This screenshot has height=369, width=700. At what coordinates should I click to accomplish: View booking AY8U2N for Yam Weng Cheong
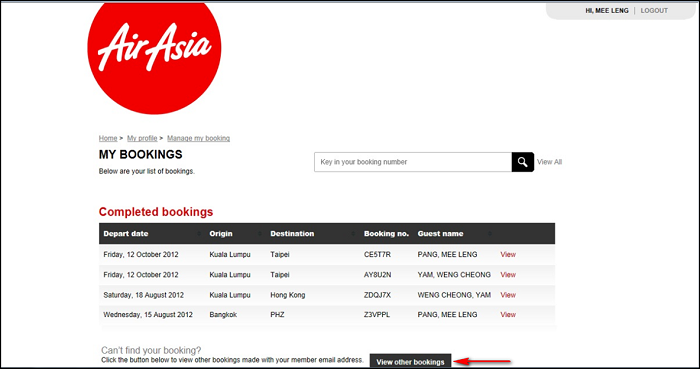pos(508,275)
